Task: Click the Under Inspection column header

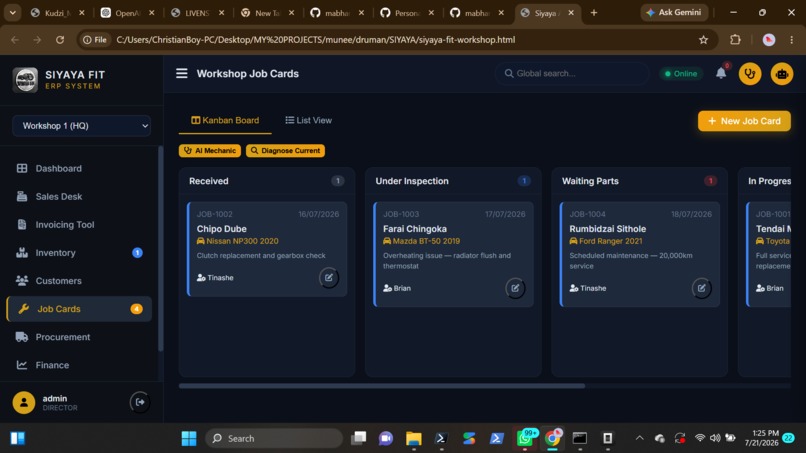Action: [x=453, y=181]
